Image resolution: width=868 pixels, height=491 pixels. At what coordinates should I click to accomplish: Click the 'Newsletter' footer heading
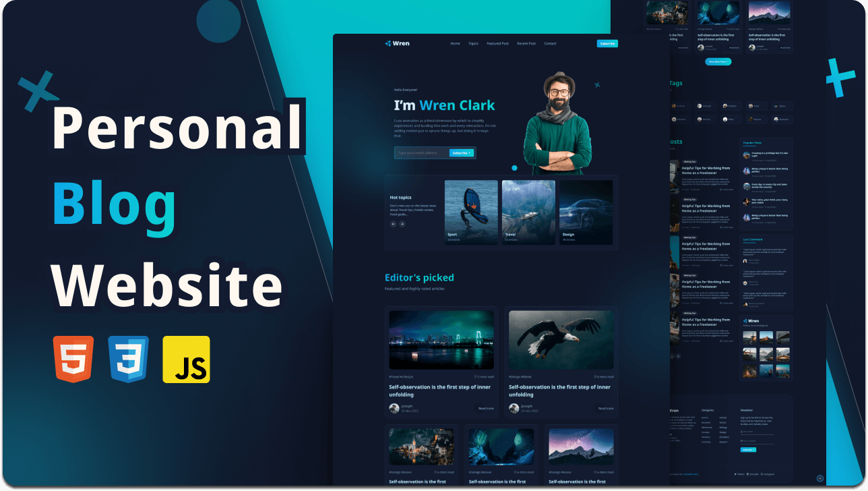[x=747, y=409]
